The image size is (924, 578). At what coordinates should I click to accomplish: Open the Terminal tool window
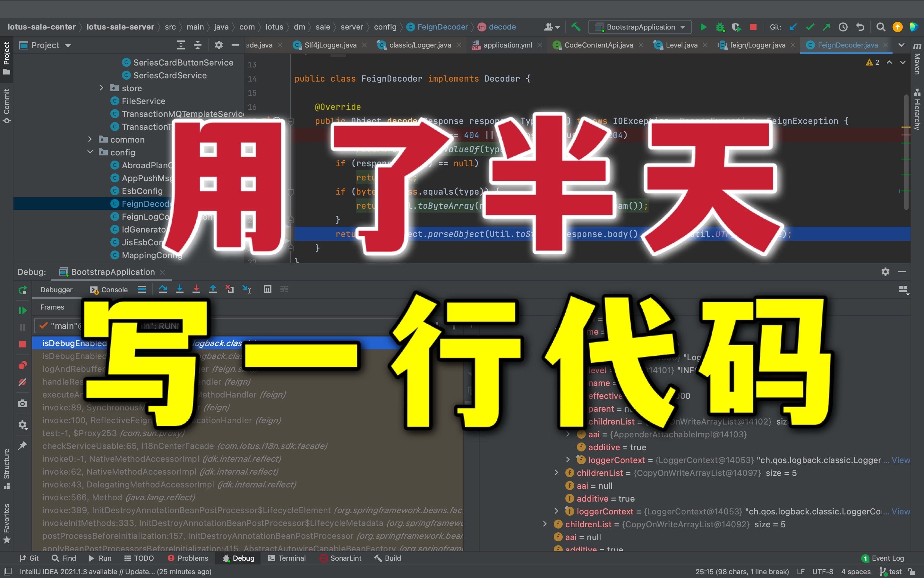pyautogui.click(x=287, y=558)
